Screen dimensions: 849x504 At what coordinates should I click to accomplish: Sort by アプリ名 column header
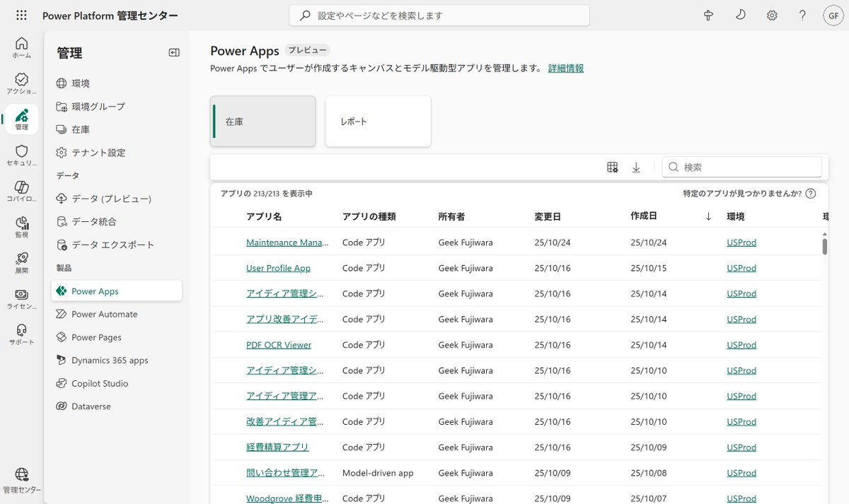point(264,216)
